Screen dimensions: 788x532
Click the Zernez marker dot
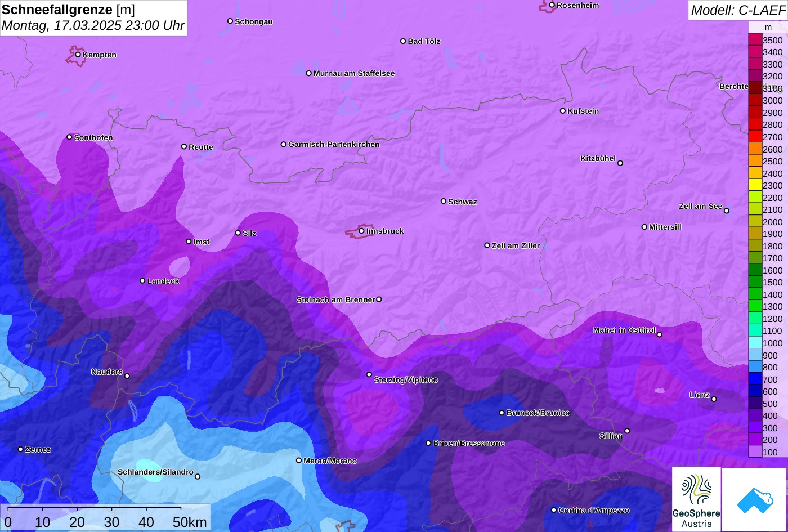(21, 449)
